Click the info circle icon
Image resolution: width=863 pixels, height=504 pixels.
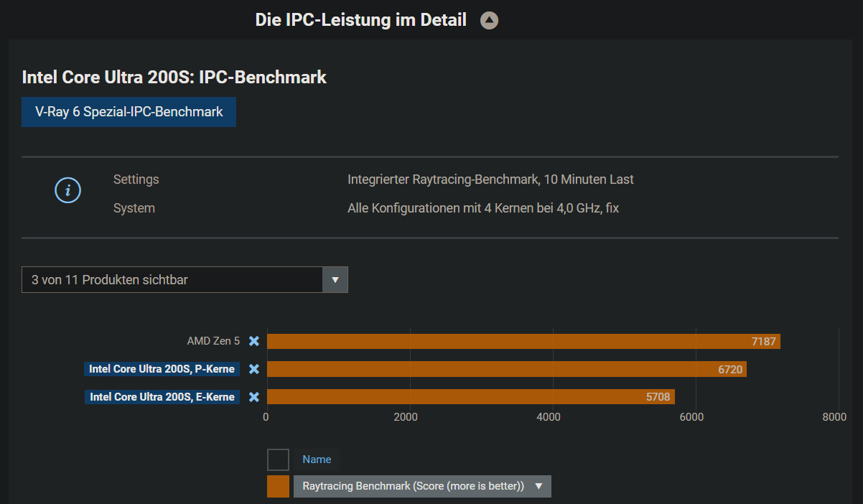coord(68,190)
